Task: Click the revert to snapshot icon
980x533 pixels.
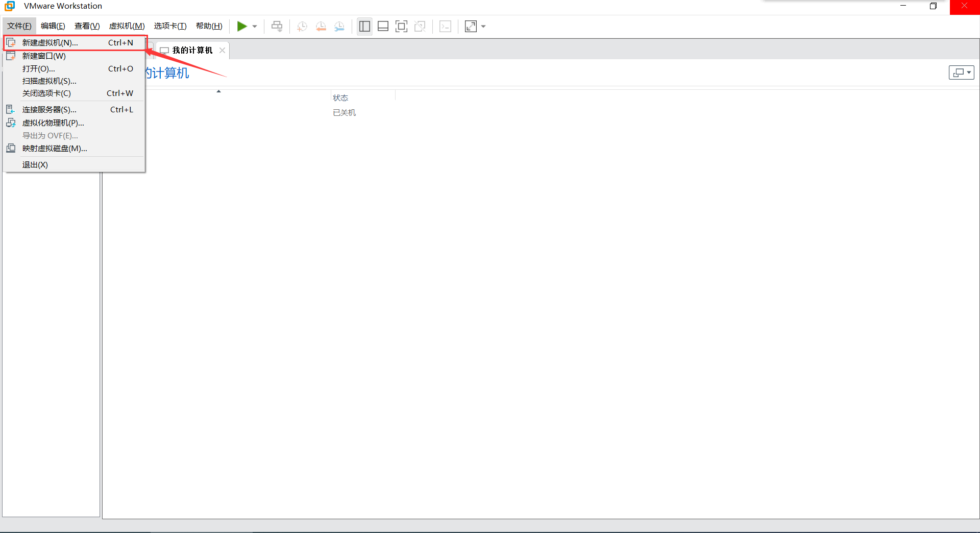Action: (321, 27)
